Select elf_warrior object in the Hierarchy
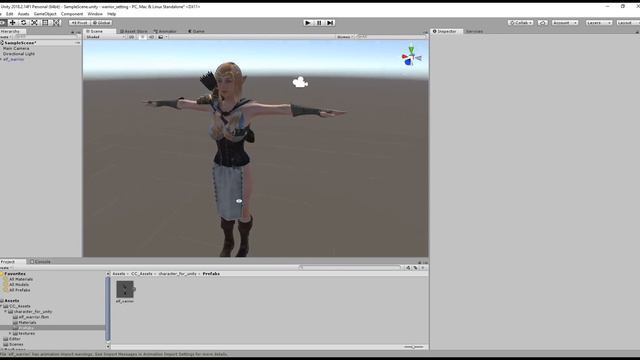Viewport: 640px width, 360px height. click(x=13, y=59)
